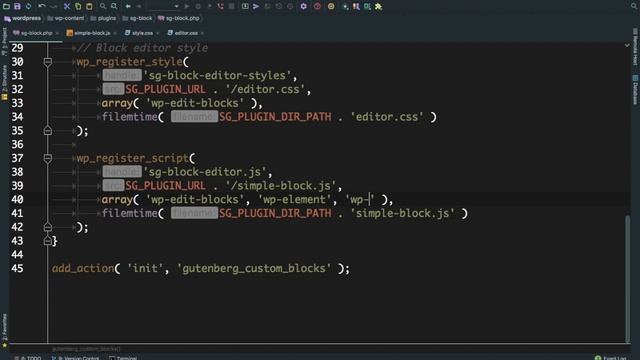Click the Search Everywhere magnifier at top right
This screenshot has width=640, height=360.
pyautogui.click(x=634, y=6)
